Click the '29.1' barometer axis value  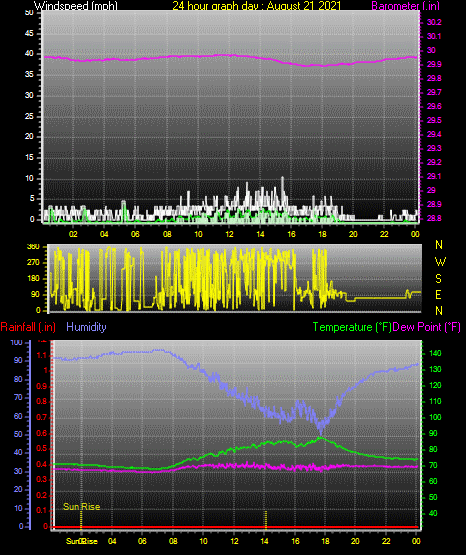pyautogui.click(x=434, y=176)
